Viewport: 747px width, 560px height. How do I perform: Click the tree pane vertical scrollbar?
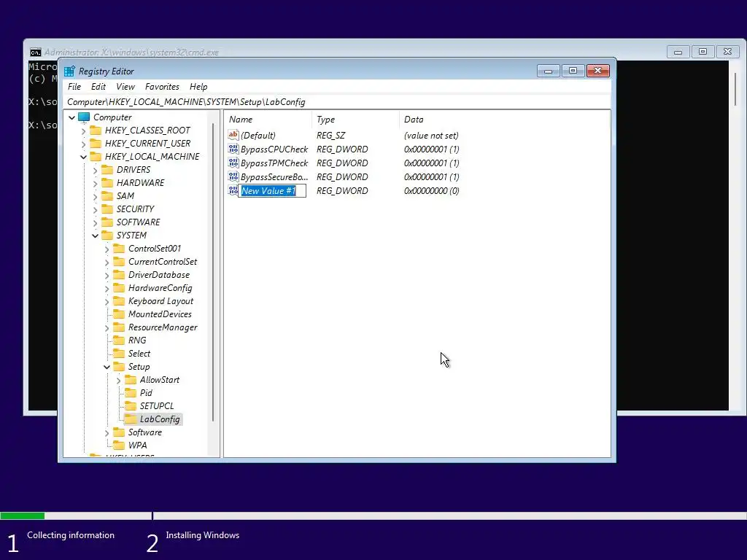tap(213, 274)
